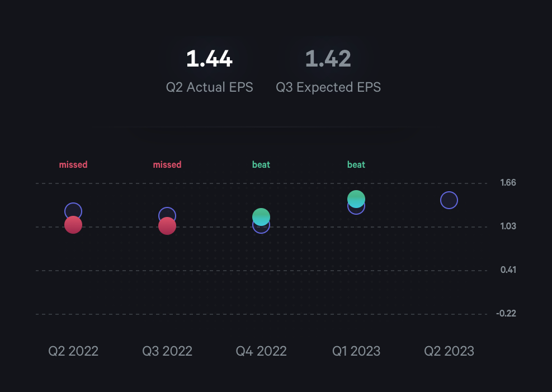Click the 1.66 y-axis value

click(x=508, y=183)
